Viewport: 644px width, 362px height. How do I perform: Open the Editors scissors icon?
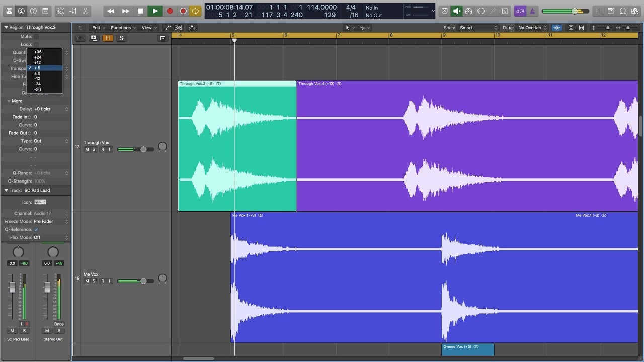tap(85, 11)
